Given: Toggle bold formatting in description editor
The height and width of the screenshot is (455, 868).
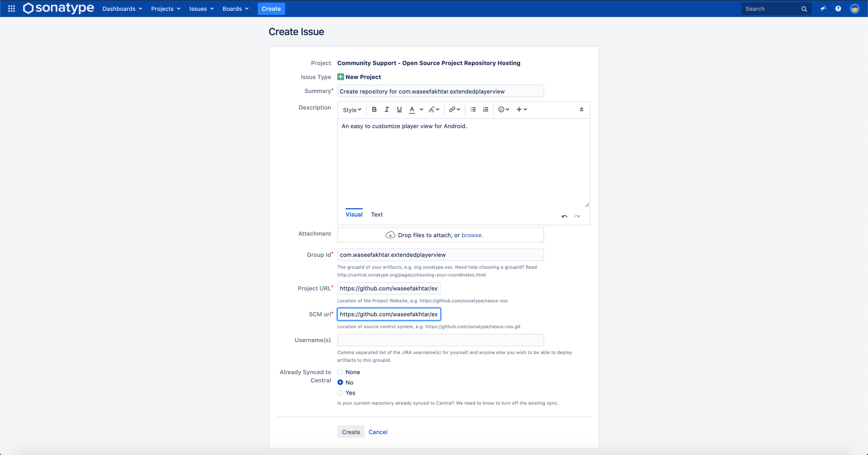Looking at the screenshot, I should pyautogui.click(x=374, y=109).
